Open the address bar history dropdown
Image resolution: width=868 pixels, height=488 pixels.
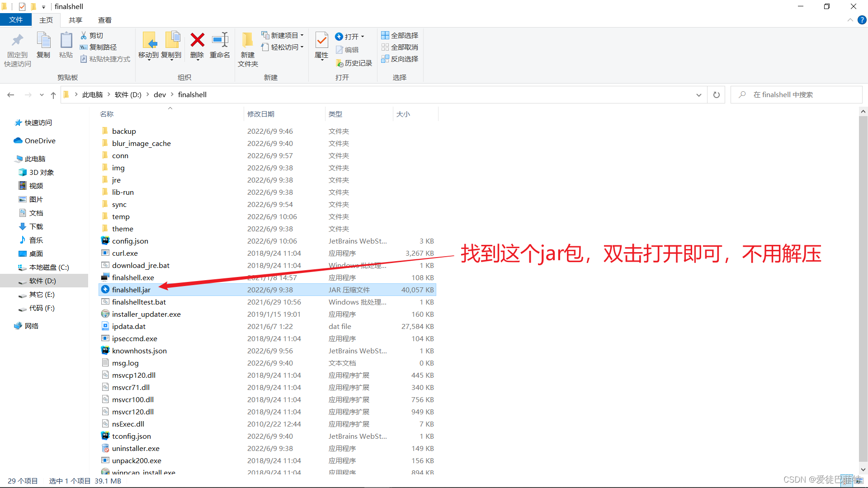pos(699,95)
